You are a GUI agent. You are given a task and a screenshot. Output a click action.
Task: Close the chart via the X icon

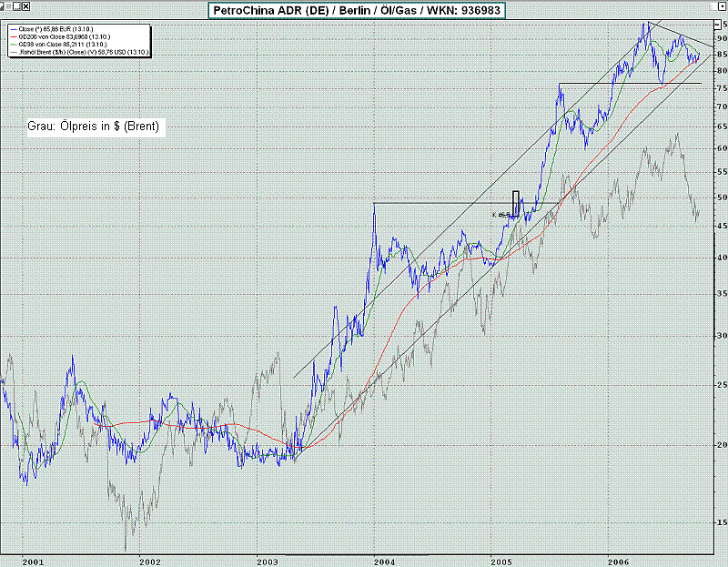[x=26, y=6]
